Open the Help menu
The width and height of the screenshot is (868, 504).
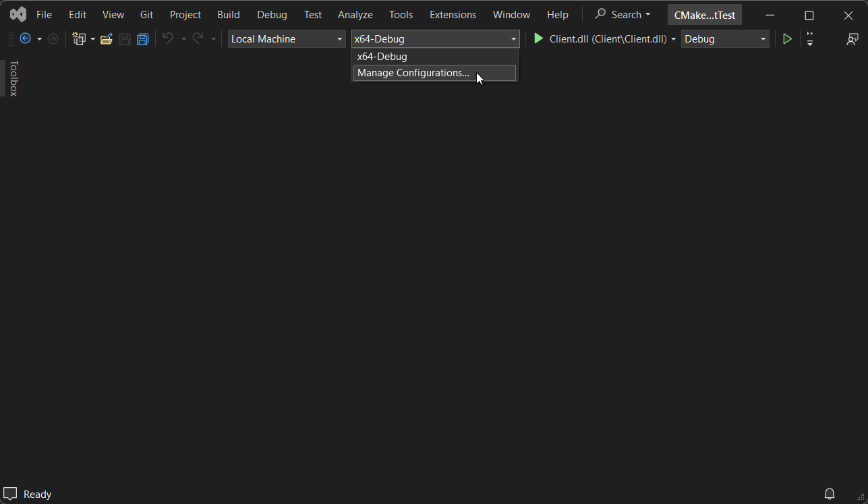coord(558,14)
